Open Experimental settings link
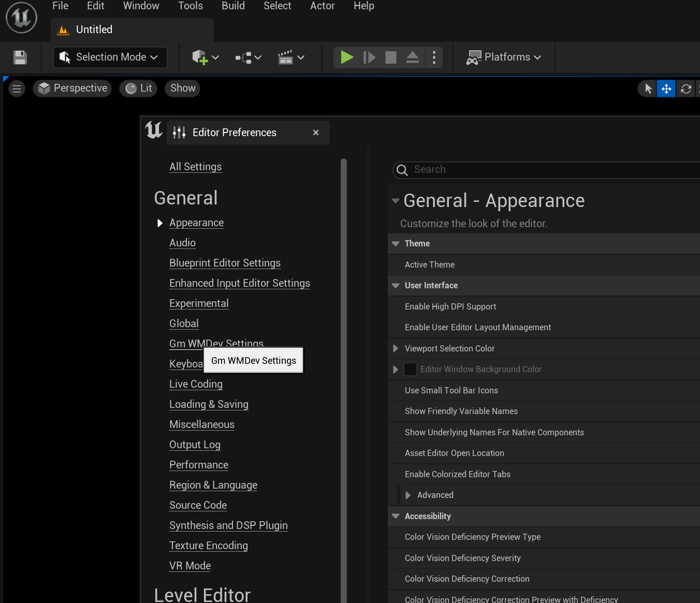 [199, 303]
